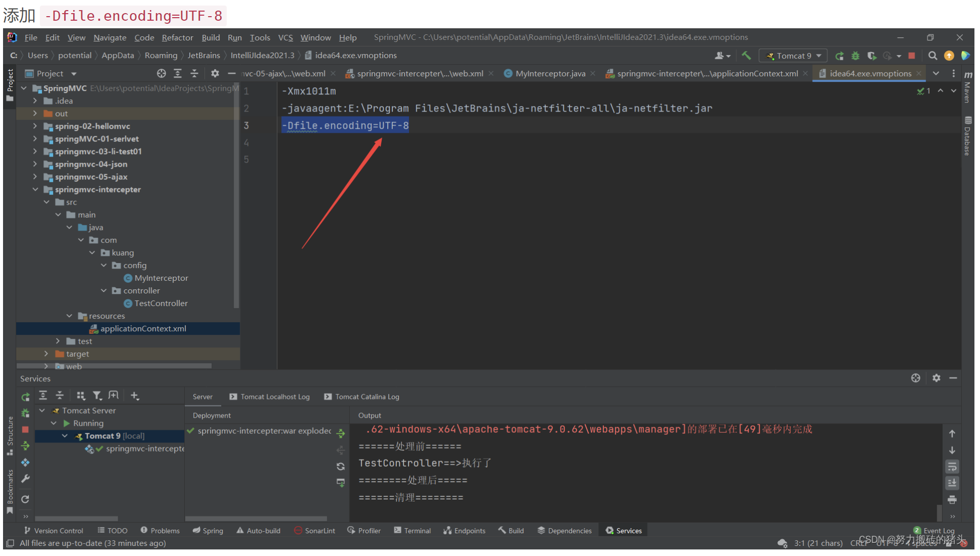Run Tomcat 9 with coverage
The width and height of the screenshot is (980, 556).
point(872,56)
